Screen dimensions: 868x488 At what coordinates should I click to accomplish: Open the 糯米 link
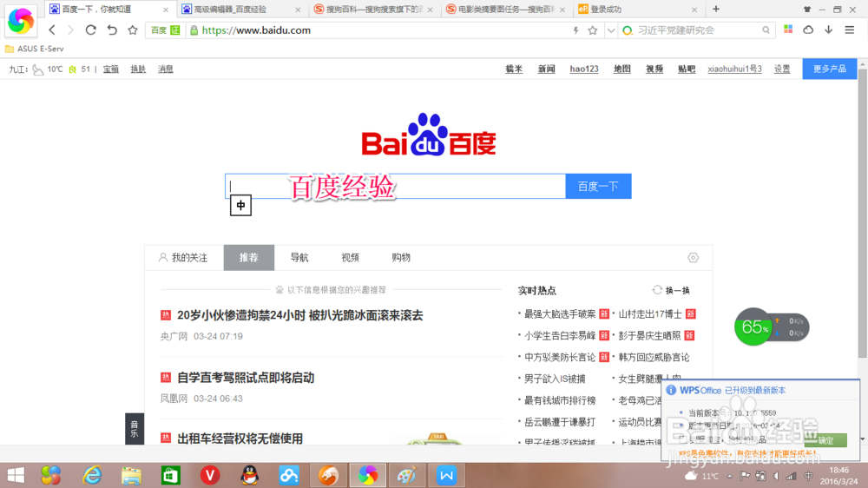(x=514, y=69)
